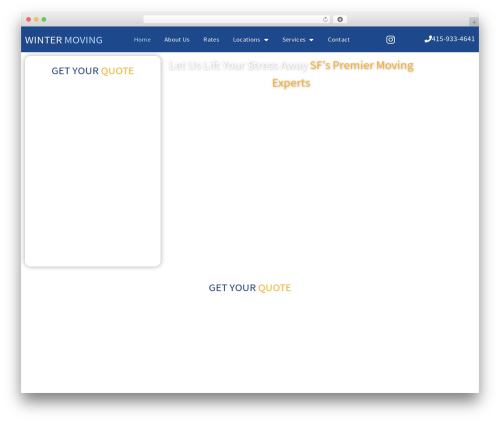Expand the Services dropdown arrow

coord(311,40)
